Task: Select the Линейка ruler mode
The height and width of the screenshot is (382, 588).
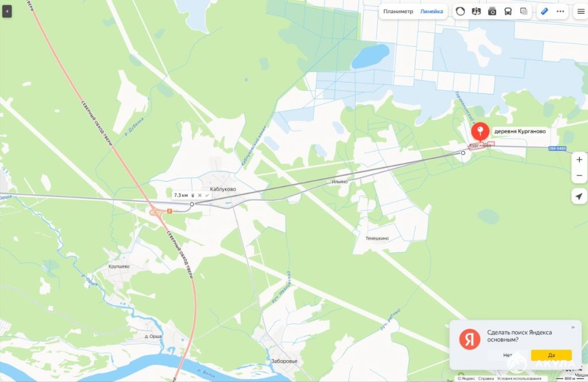Action: click(431, 11)
